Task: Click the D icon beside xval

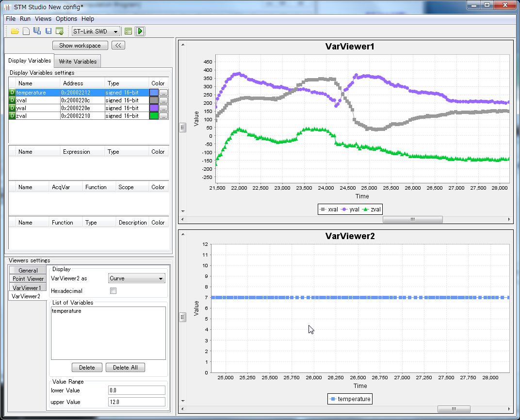Action: pos(12,100)
